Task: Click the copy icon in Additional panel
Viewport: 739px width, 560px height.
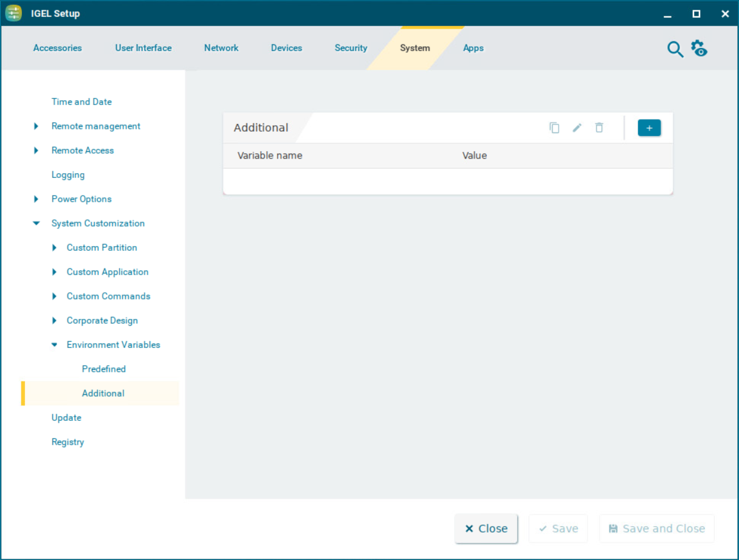Action: pos(554,128)
